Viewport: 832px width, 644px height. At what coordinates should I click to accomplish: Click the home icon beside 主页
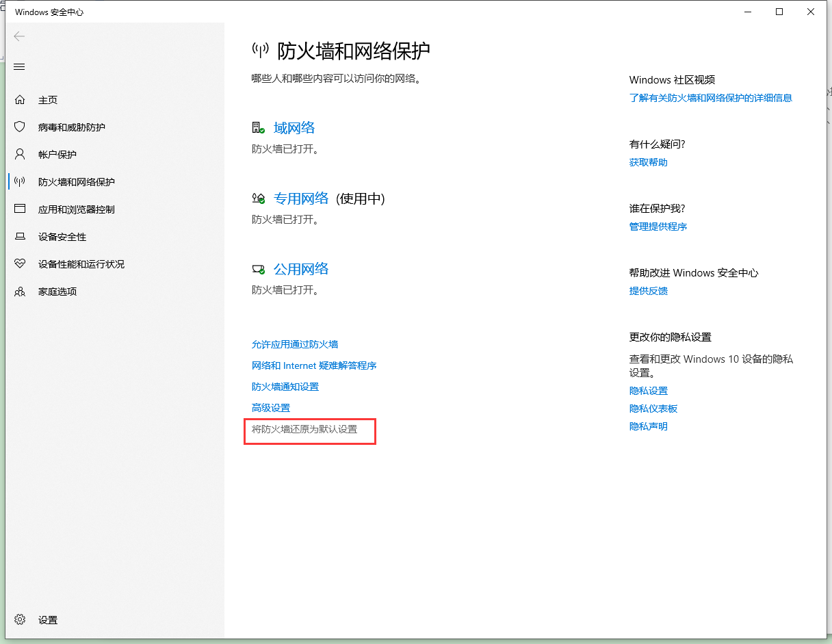(20, 100)
